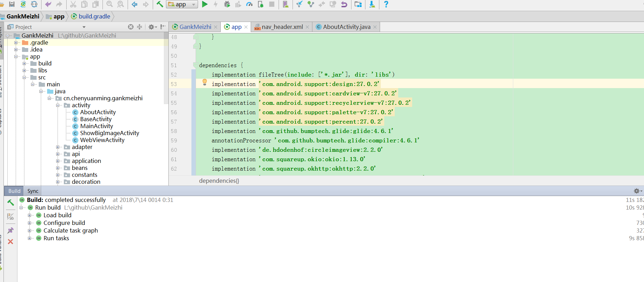The width and height of the screenshot is (644, 282).
Task: Open Help question mark icon
Action: [x=386, y=4]
